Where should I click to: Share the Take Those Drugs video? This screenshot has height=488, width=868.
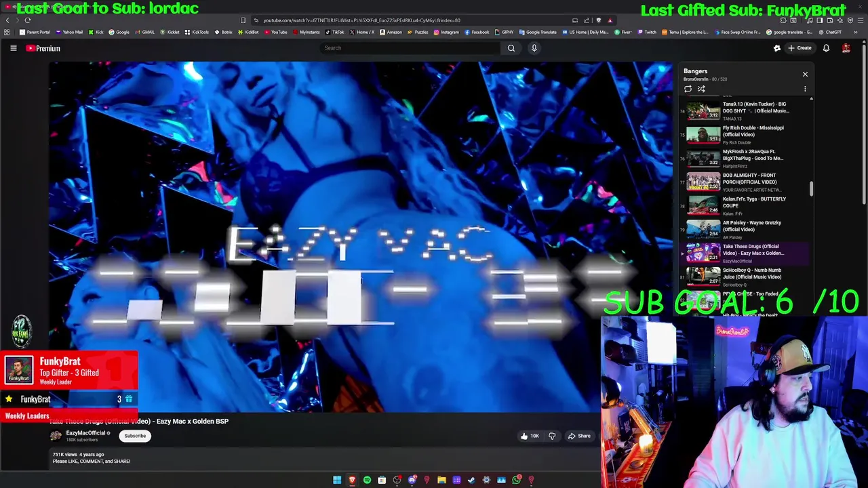pyautogui.click(x=579, y=436)
